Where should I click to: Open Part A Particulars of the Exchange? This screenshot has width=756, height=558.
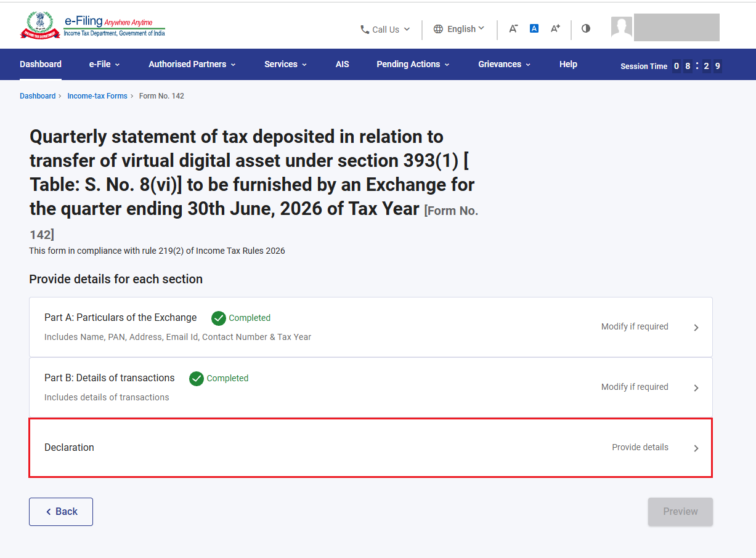tap(371, 327)
